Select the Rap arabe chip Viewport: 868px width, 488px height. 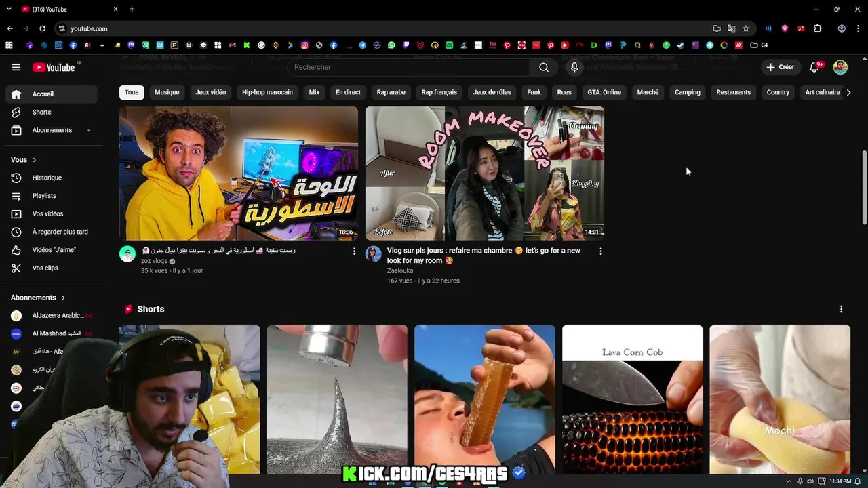point(391,92)
